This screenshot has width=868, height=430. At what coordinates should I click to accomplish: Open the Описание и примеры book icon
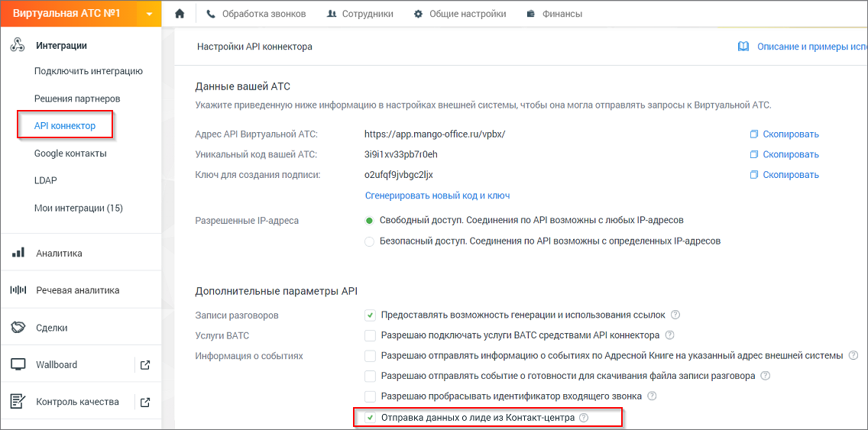click(743, 47)
